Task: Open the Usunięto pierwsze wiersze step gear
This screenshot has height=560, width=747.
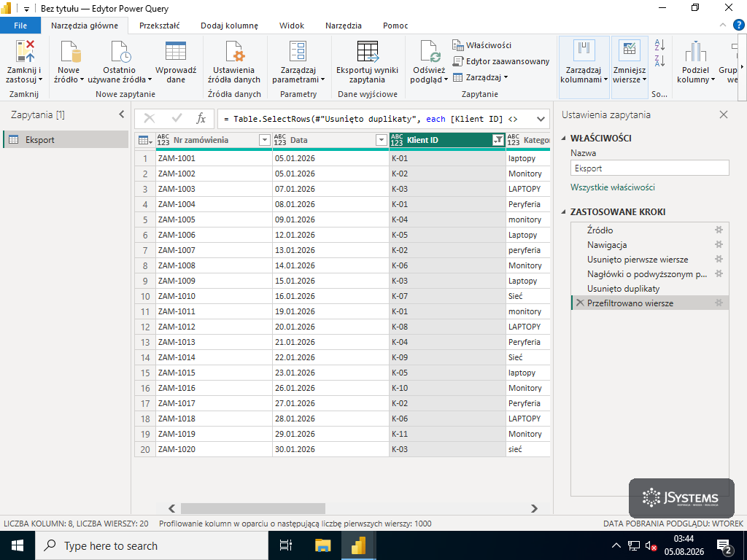Action: pyautogui.click(x=719, y=260)
